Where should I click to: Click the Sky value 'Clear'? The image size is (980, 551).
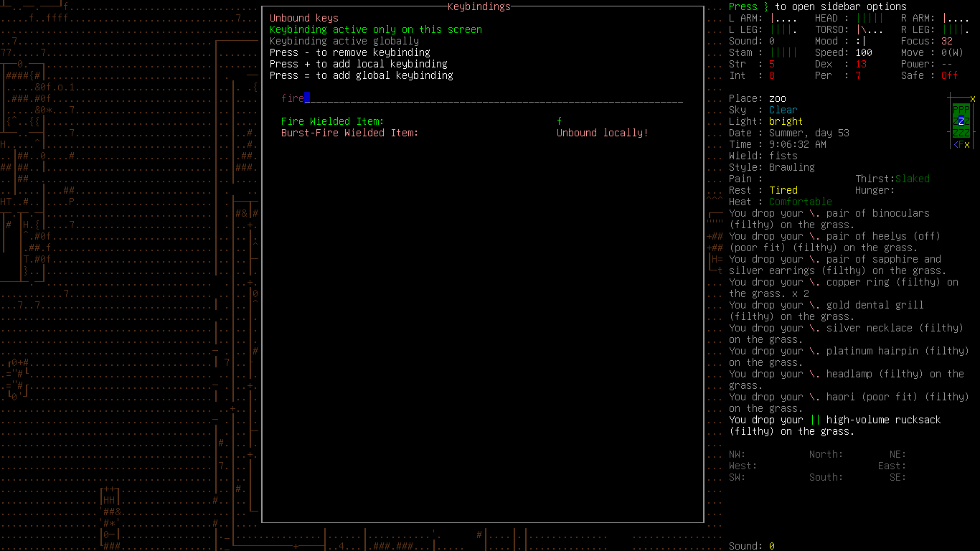(x=783, y=110)
